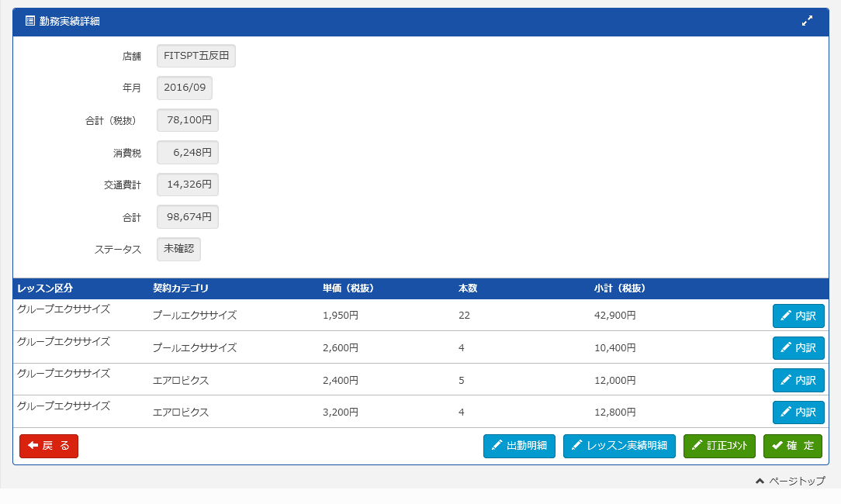Click the 訂正コメント button

tap(719, 446)
